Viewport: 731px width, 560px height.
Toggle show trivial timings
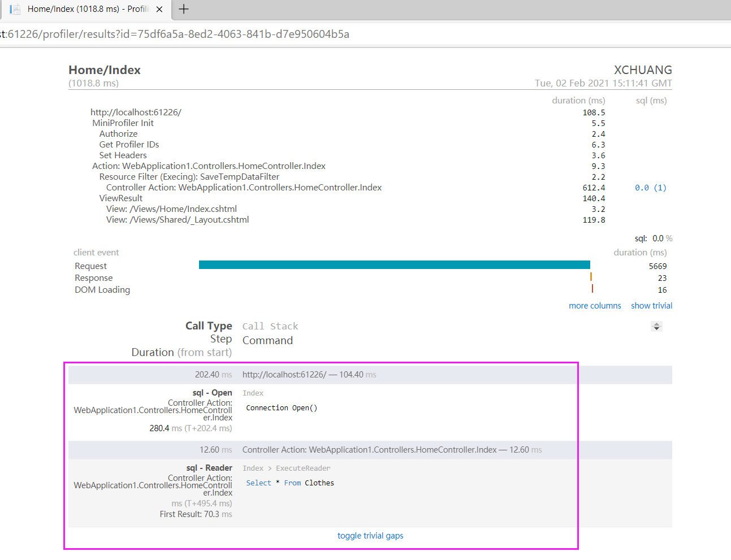click(x=651, y=305)
